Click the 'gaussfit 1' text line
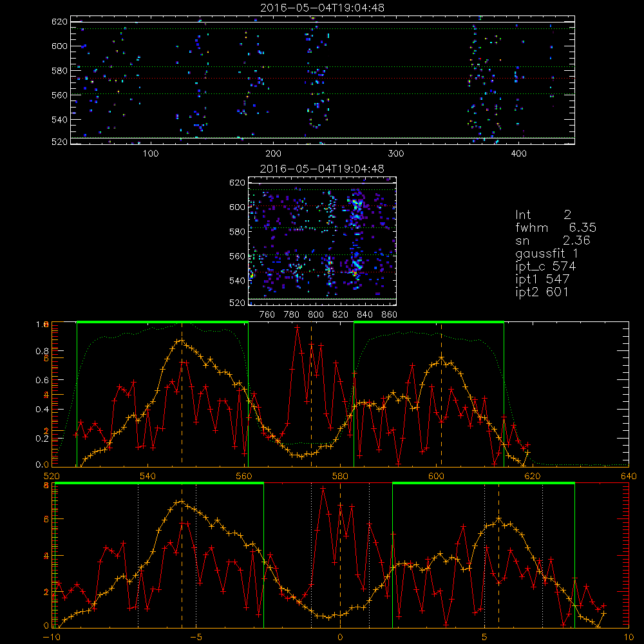644x644 pixels. [547, 253]
